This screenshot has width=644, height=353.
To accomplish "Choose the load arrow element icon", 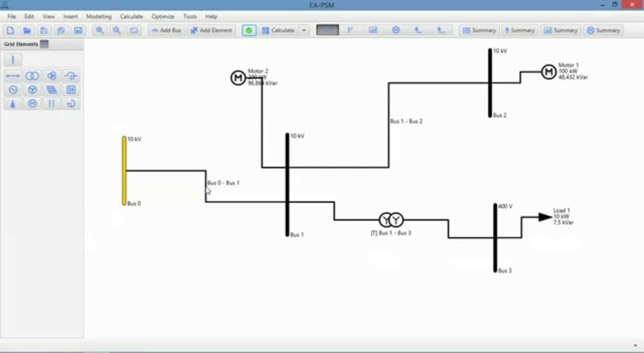I will (x=13, y=104).
